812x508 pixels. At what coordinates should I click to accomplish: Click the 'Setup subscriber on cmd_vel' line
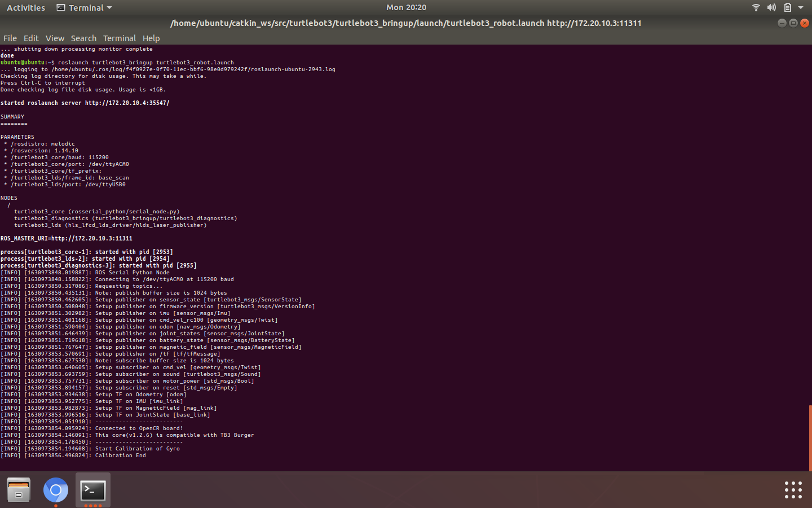(131, 367)
